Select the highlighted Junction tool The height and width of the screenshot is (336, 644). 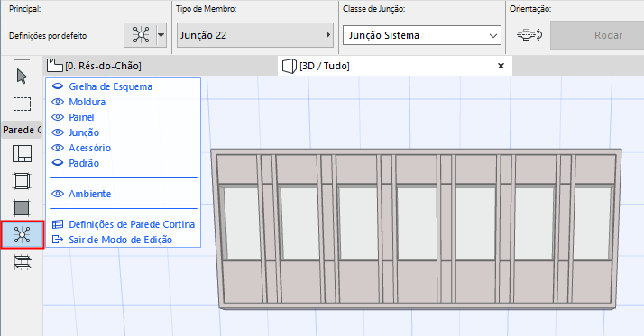tap(23, 235)
